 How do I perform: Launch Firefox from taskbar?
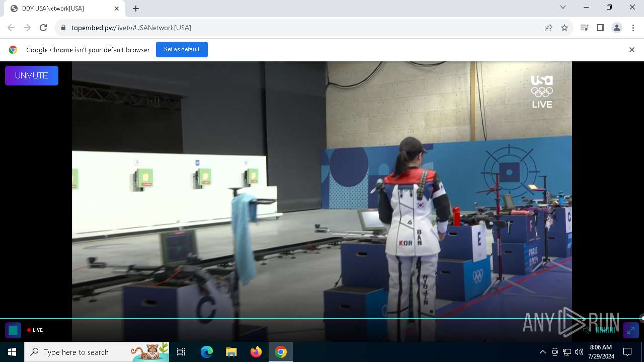click(256, 352)
